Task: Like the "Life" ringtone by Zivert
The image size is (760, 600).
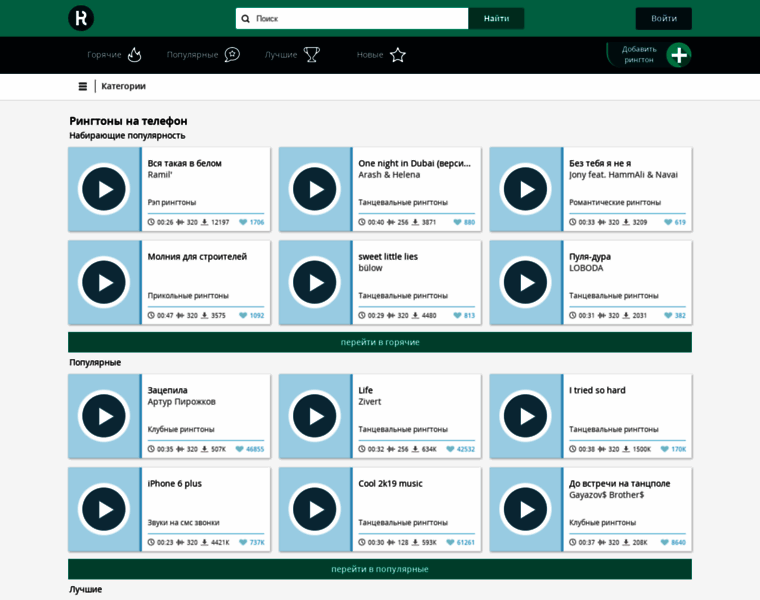Action: [450, 449]
